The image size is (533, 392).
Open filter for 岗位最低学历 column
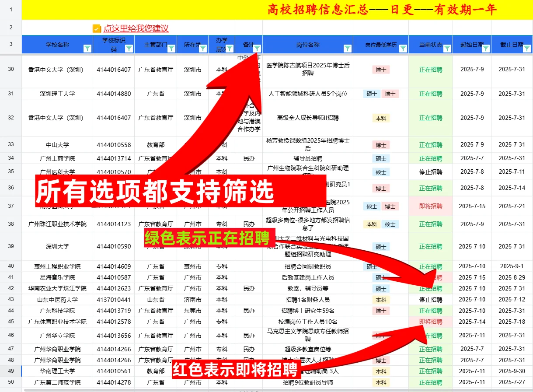pyautogui.click(x=403, y=49)
